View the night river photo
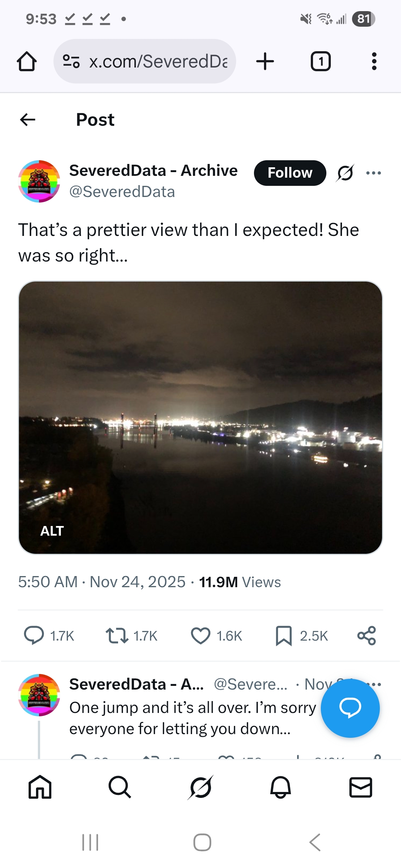The height and width of the screenshot is (868, 401). coord(200,408)
